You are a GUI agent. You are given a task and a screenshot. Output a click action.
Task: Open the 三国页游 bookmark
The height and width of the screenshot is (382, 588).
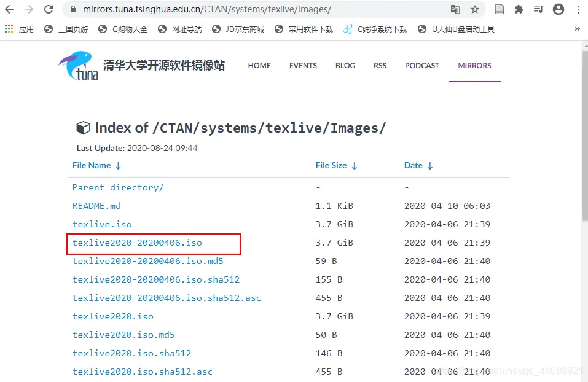click(x=66, y=29)
